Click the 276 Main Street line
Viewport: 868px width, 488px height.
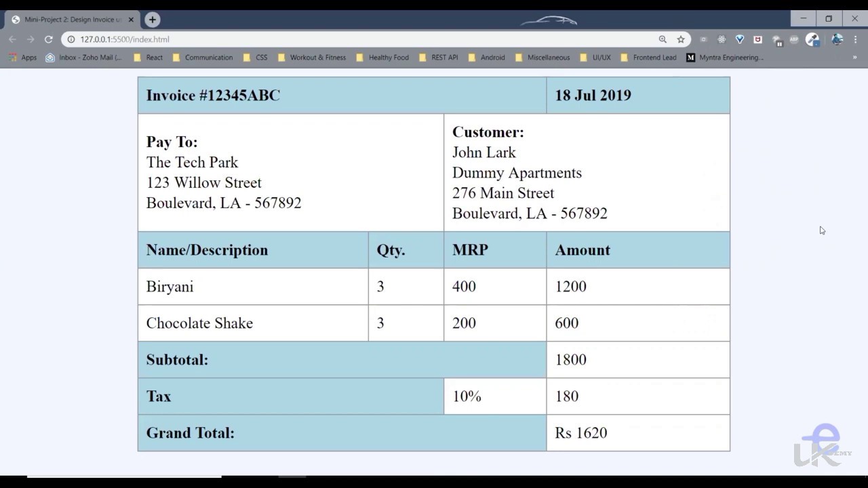coord(503,193)
